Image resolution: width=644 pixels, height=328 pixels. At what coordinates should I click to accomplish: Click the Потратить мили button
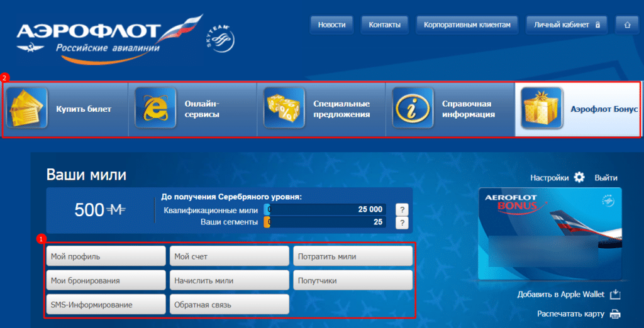(353, 256)
